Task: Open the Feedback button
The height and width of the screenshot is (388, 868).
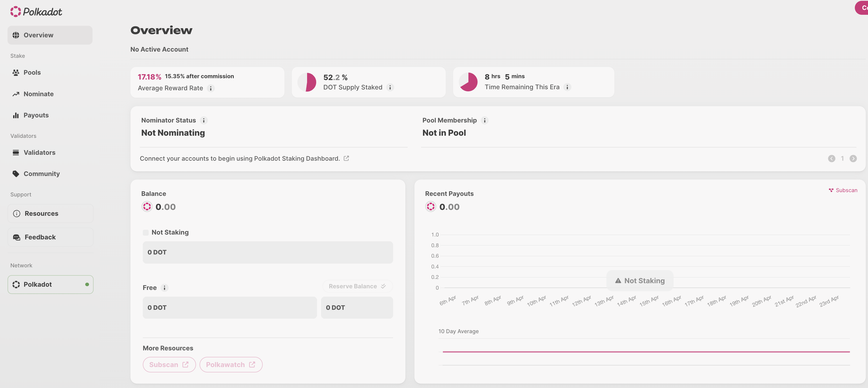Action: tap(51, 237)
